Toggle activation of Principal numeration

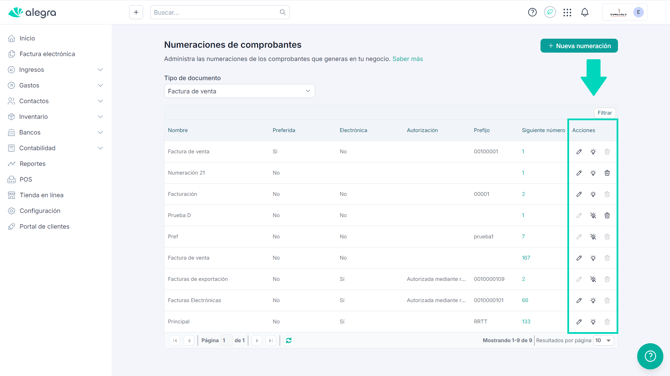[593, 322]
